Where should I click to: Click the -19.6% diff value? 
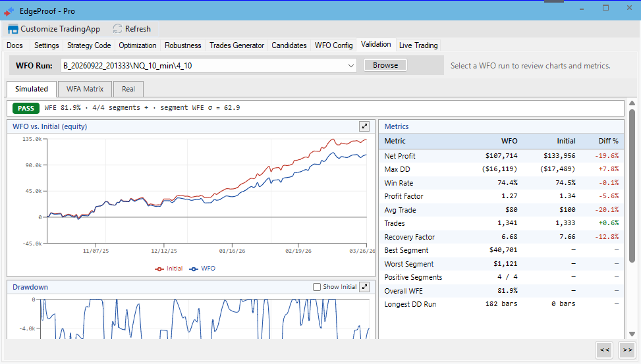click(607, 155)
